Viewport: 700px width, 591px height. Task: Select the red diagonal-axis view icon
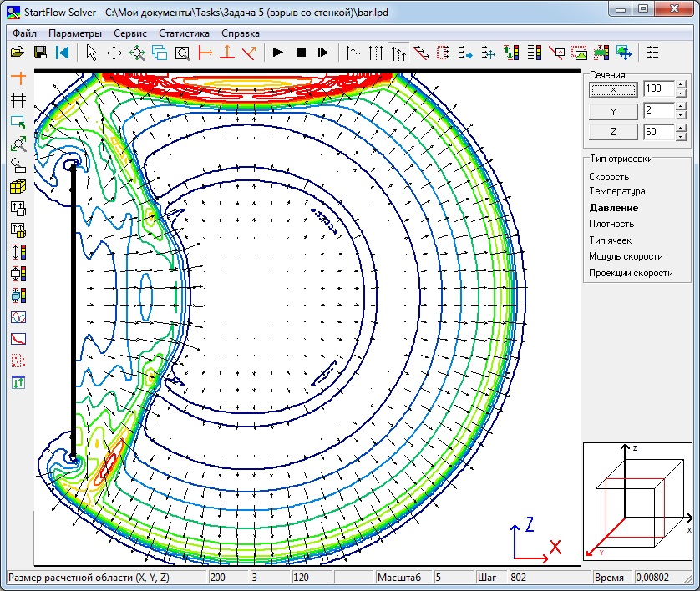pyautogui.click(x=249, y=53)
